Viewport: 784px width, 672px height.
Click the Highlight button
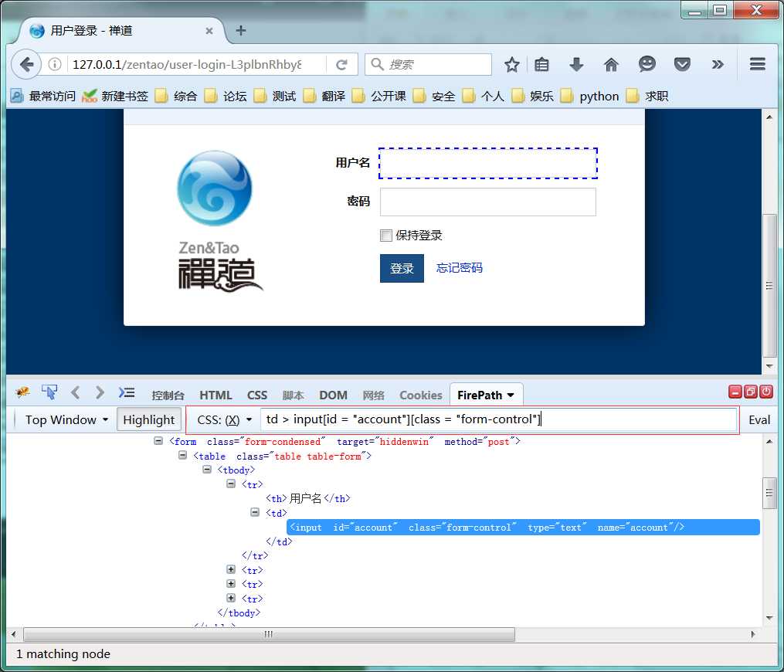[148, 419]
